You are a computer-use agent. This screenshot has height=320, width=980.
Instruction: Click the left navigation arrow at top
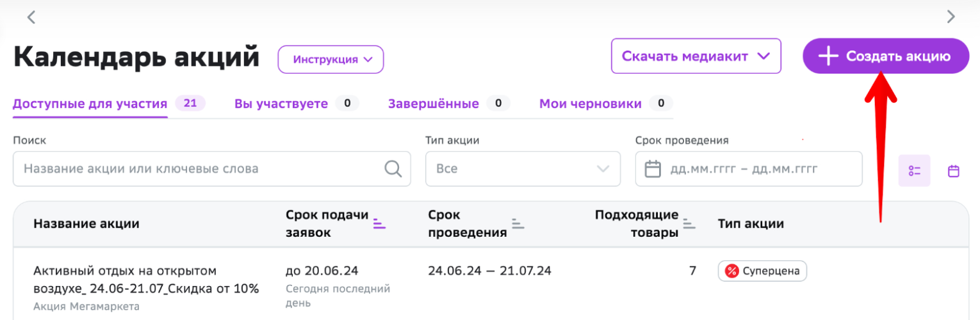(x=31, y=17)
